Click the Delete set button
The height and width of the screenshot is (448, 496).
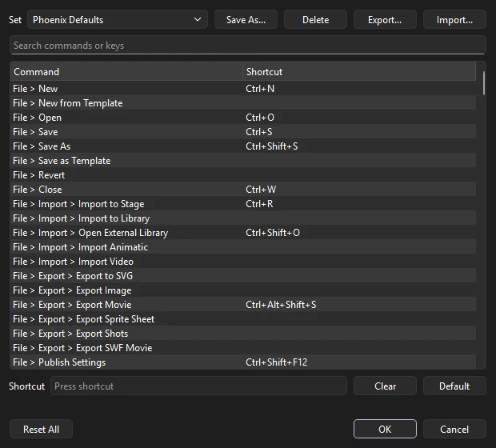[x=315, y=20]
